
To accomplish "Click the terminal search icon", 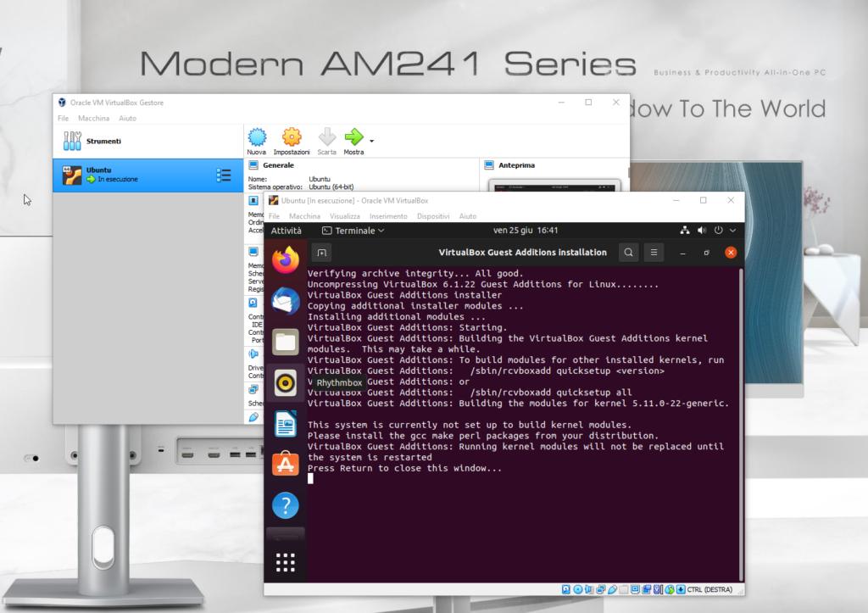I will [628, 252].
